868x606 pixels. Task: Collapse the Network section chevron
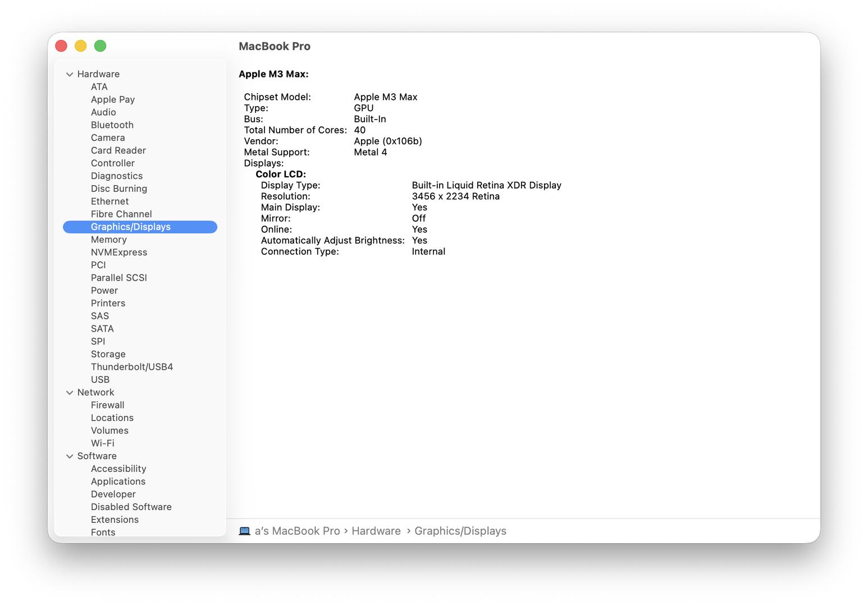tap(70, 393)
